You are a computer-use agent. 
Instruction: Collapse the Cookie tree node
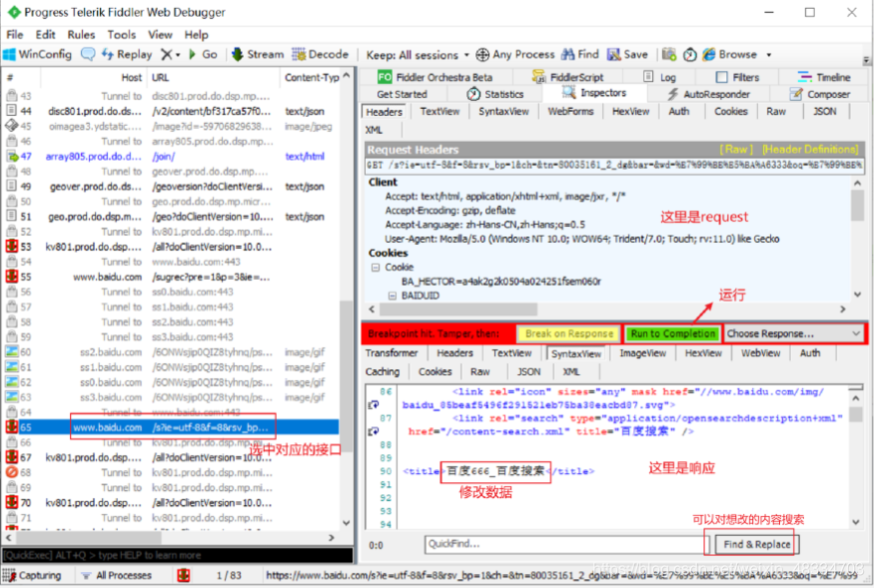pyautogui.click(x=376, y=267)
